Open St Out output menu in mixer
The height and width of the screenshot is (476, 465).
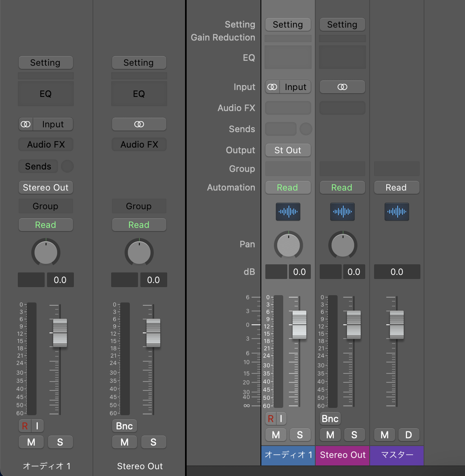point(288,150)
